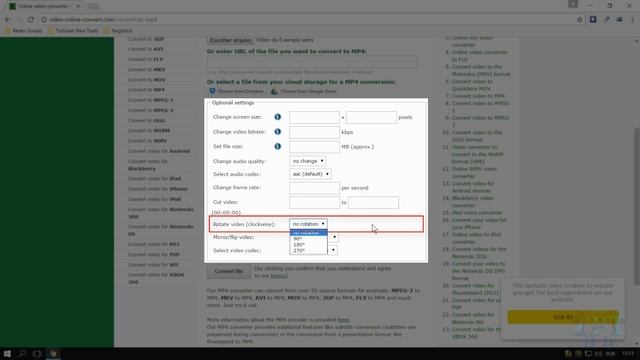Focus the enter URL input field
Viewport: 640px width, 360px height.
tap(312, 62)
